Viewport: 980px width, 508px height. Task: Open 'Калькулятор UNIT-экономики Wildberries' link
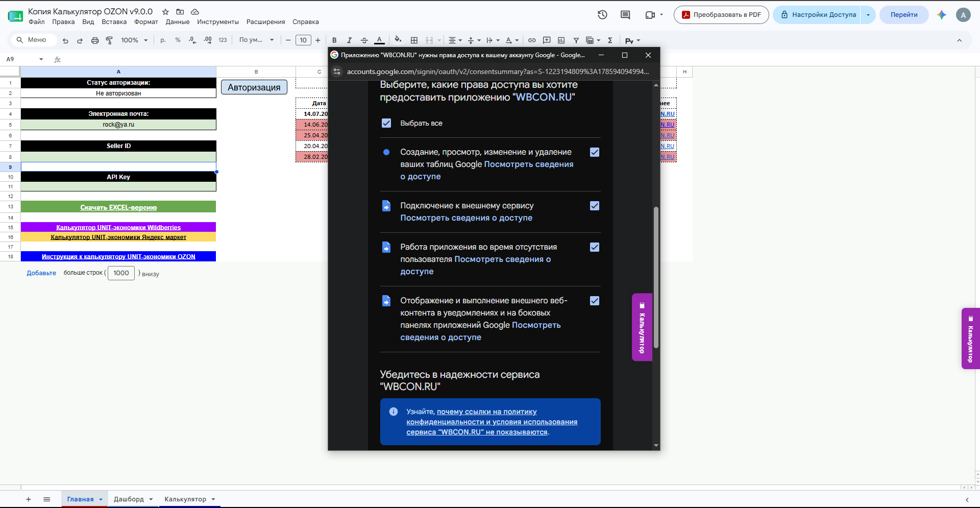tap(118, 228)
